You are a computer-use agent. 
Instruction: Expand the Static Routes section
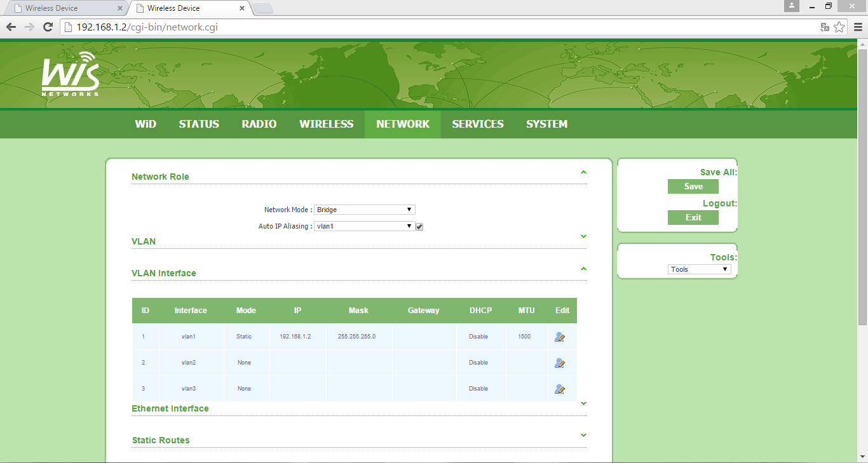tap(583, 435)
